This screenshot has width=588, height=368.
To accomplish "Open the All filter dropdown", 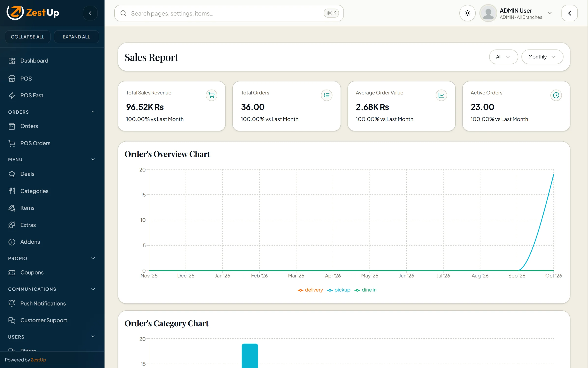I will (x=503, y=57).
